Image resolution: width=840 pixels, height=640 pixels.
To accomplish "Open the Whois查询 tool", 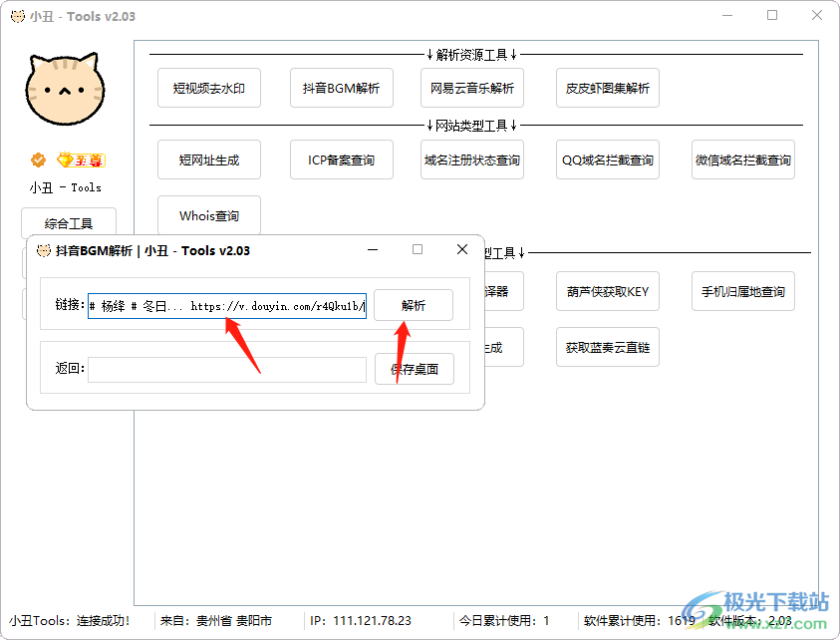I will 209,215.
